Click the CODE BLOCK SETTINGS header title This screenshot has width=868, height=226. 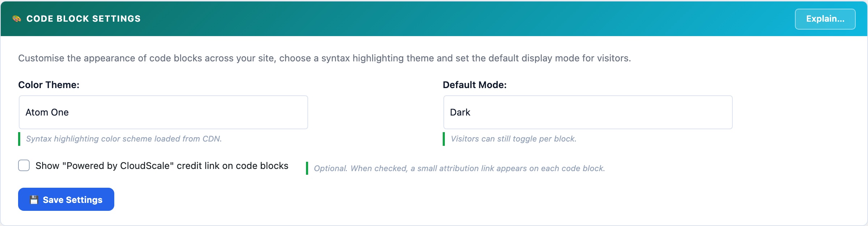point(84,19)
